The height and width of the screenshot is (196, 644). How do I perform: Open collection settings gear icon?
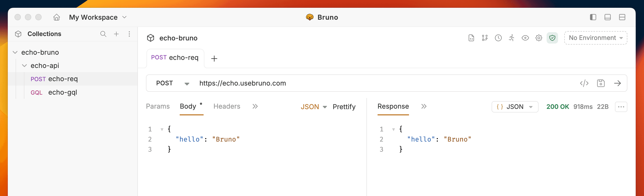click(539, 38)
